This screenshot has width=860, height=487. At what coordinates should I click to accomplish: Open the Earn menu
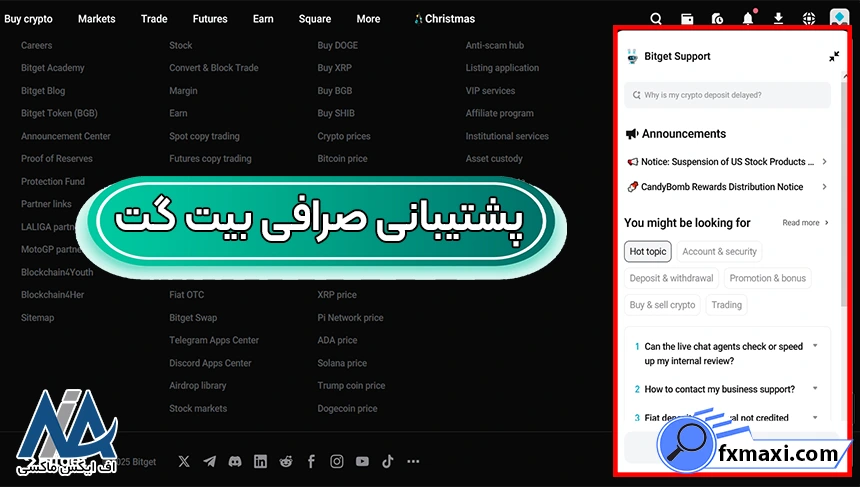point(263,19)
